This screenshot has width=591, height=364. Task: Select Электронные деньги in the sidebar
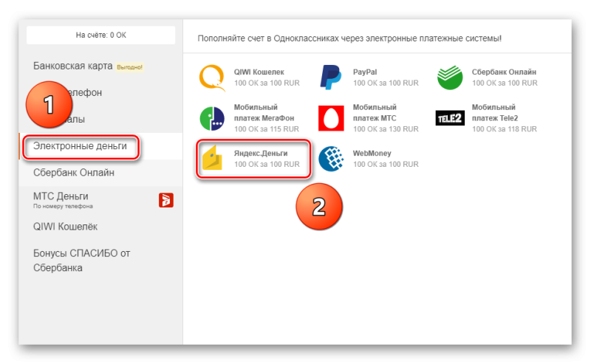pyautogui.click(x=80, y=146)
